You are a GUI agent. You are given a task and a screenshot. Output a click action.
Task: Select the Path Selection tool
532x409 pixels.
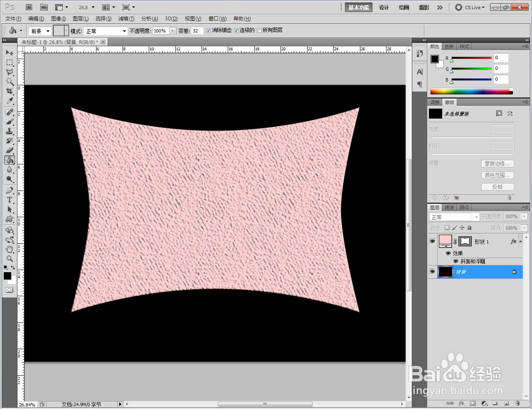click(10, 210)
